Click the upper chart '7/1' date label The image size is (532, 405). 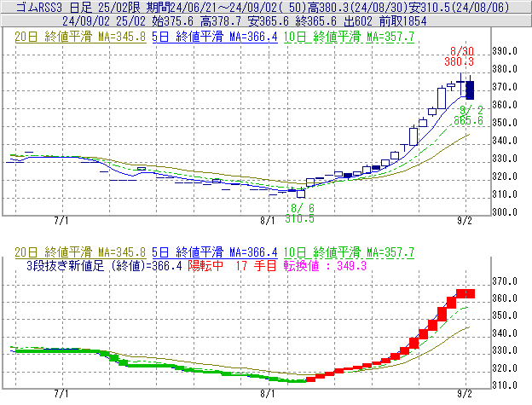[61, 221]
